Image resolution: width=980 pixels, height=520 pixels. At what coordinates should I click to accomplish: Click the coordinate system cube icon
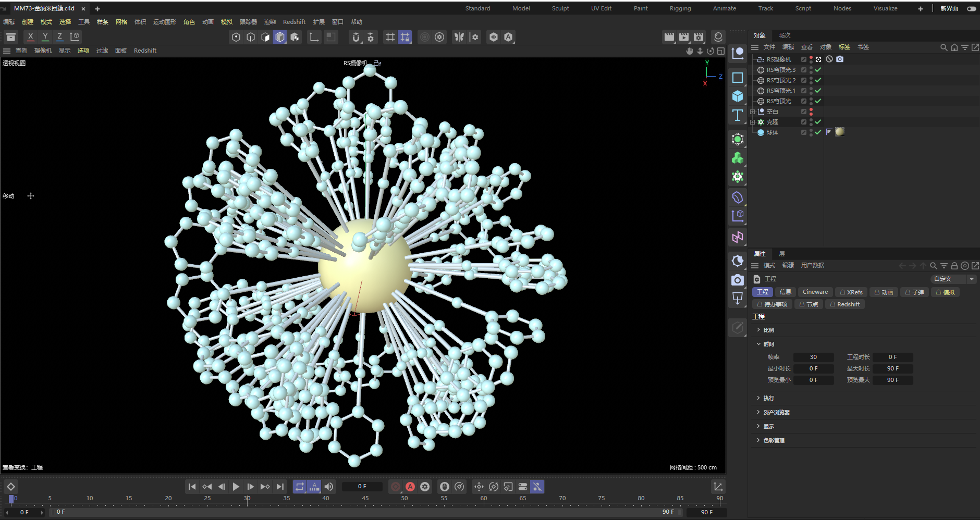click(75, 37)
